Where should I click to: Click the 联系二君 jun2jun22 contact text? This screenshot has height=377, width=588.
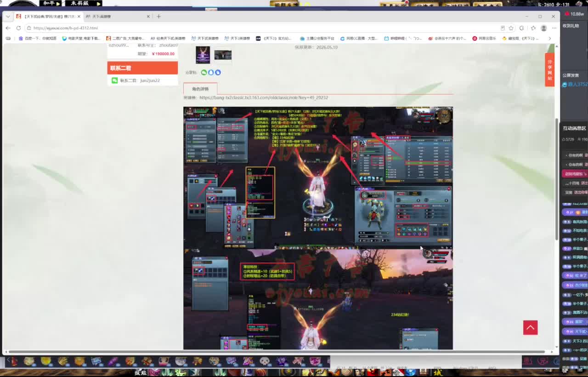pyautogui.click(x=140, y=80)
